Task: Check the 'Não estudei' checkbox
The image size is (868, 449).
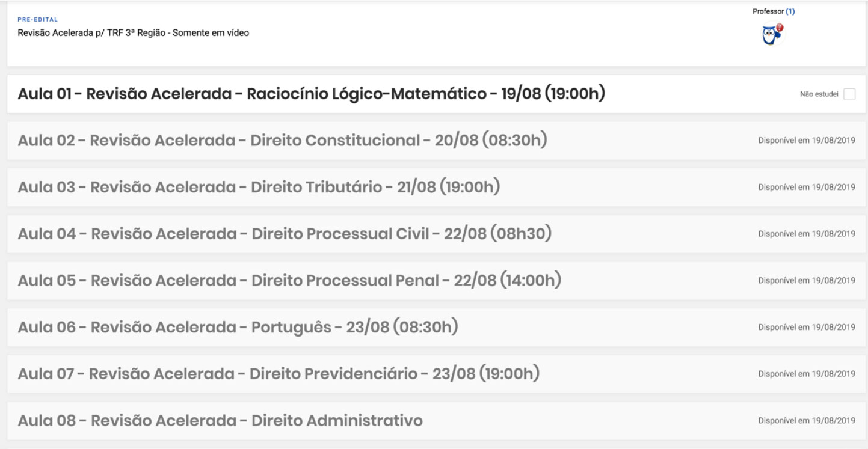Action: [849, 94]
